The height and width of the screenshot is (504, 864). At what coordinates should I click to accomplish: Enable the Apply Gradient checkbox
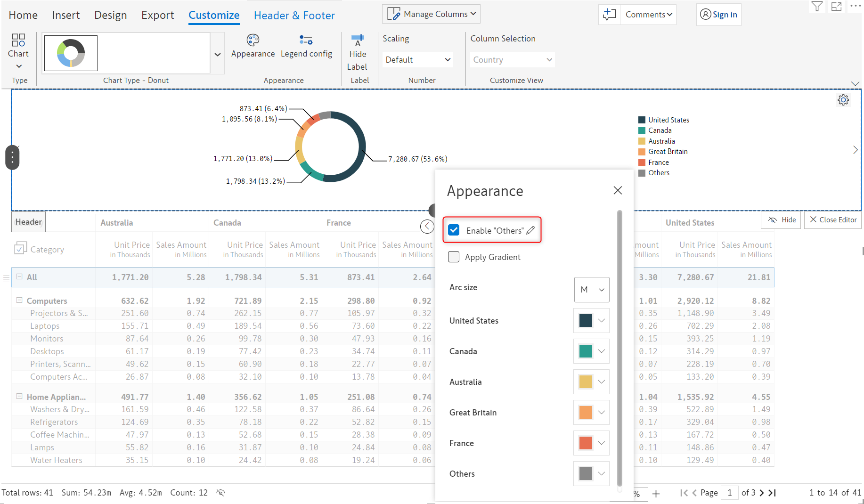click(x=454, y=257)
